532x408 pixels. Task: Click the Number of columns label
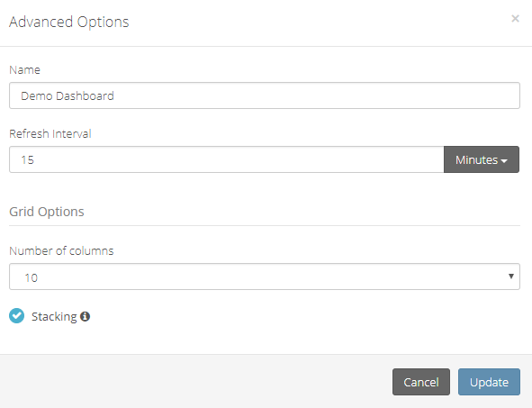point(61,251)
